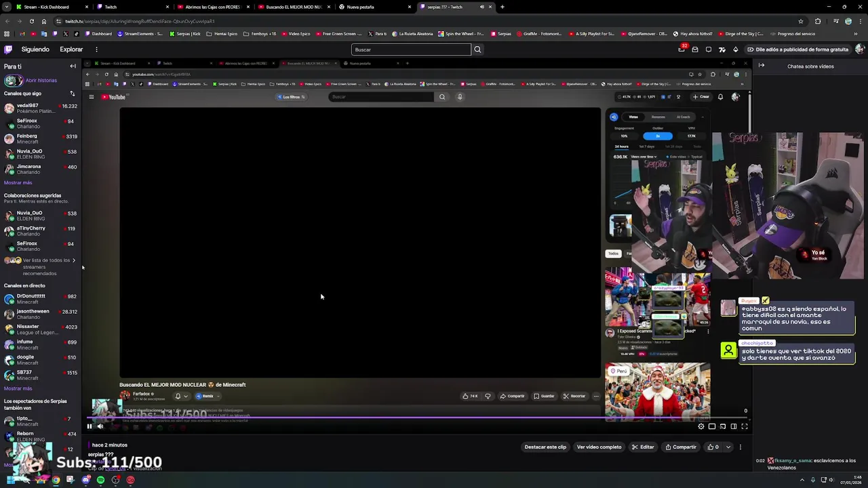Mute the clip volume
Screen dimensions: 868x488
click(x=100, y=426)
